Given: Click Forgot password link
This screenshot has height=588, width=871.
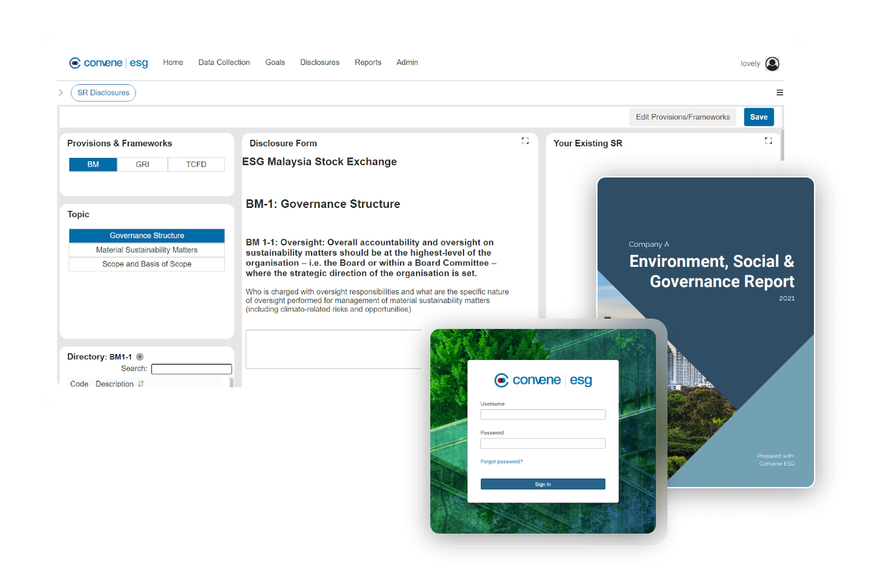Looking at the screenshot, I should click(x=502, y=462).
